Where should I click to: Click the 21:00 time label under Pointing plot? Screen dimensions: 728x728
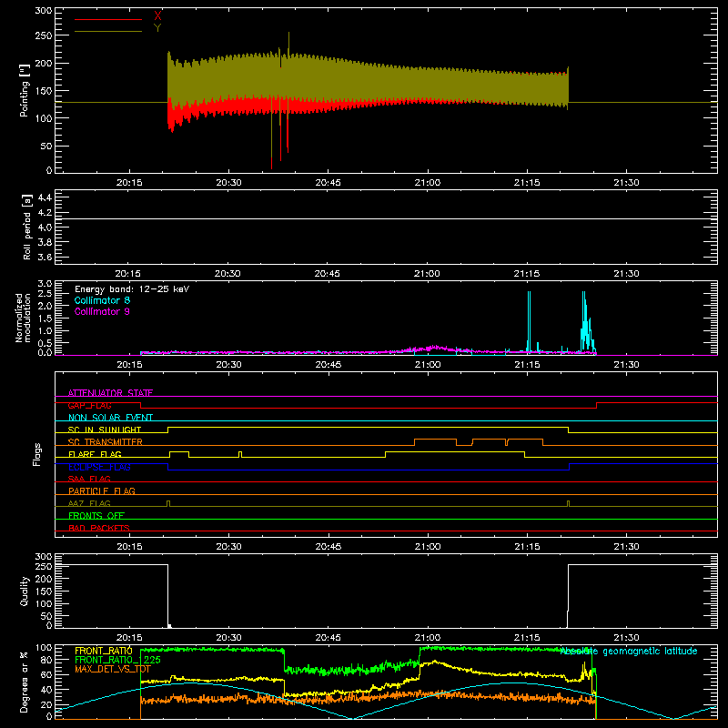tap(428, 183)
